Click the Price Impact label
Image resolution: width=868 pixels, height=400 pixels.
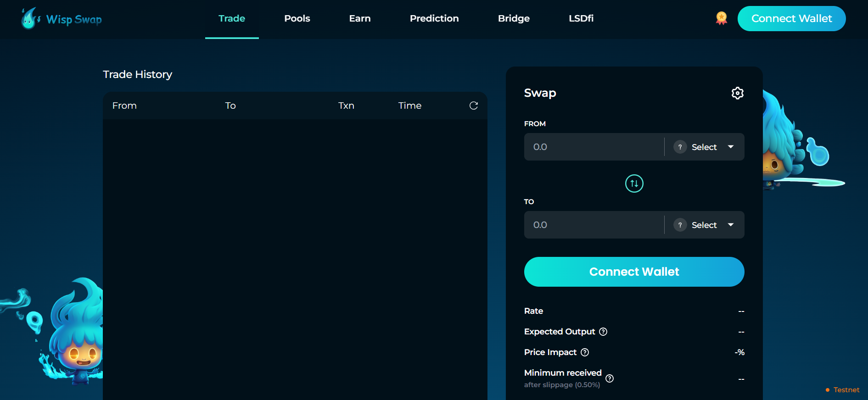tap(550, 352)
